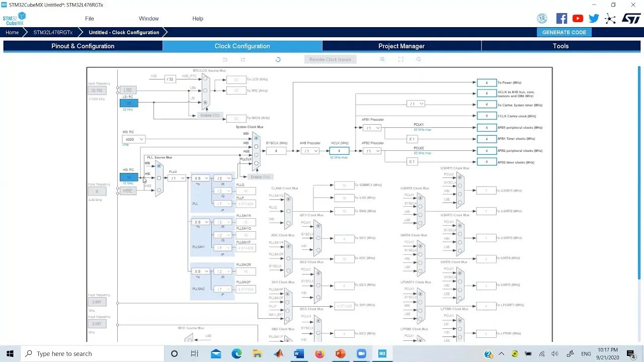This screenshot has width=644, height=362.
Task: Select HSE_RTC in RTC/LCD Source Mux
Action: (205, 79)
